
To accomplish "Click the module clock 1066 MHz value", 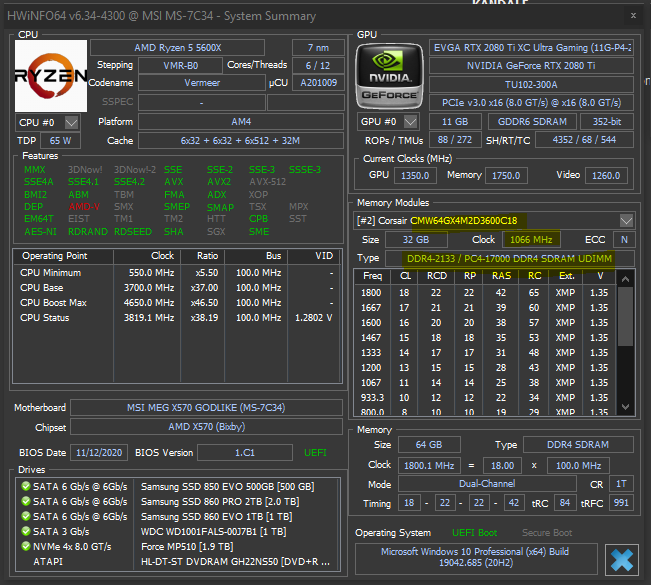I will click(x=531, y=240).
